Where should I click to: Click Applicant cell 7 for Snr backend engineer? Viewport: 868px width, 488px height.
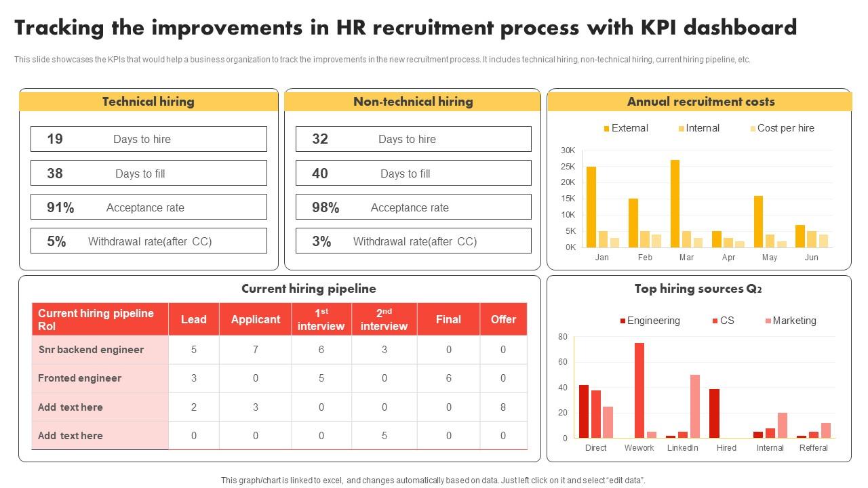pos(256,350)
